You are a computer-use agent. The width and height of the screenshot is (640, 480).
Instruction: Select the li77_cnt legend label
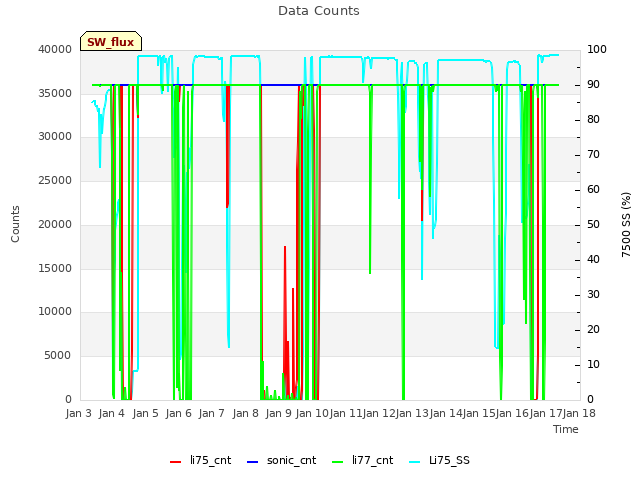(x=373, y=460)
